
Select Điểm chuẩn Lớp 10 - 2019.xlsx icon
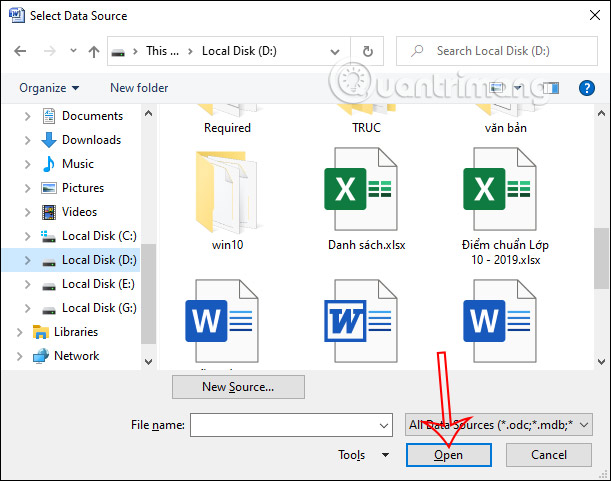point(500,189)
